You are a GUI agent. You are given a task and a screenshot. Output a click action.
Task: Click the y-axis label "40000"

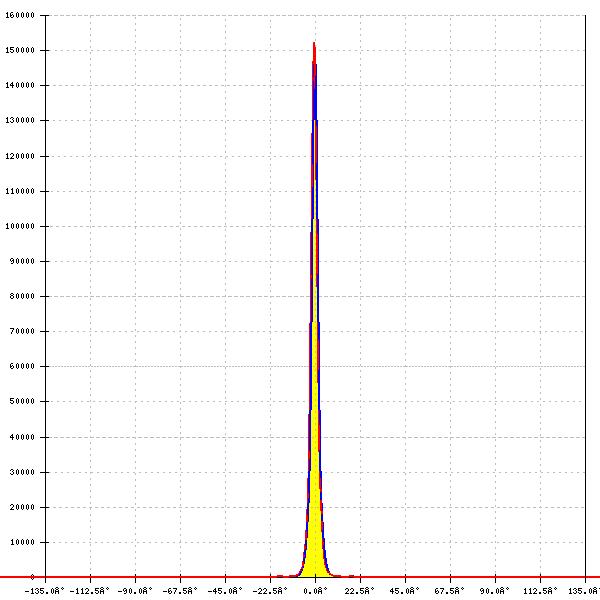[22, 437]
